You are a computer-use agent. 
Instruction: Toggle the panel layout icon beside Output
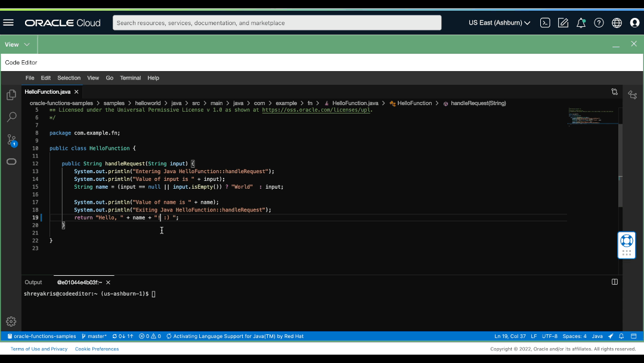[x=614, y=281]
